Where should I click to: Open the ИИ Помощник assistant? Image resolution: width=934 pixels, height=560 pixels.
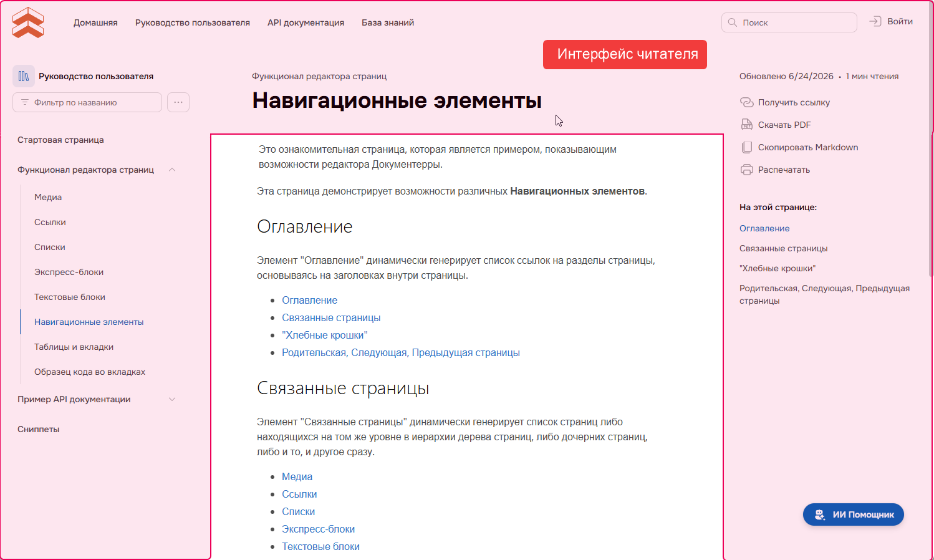pyautogui.click(x=854, y=514)
